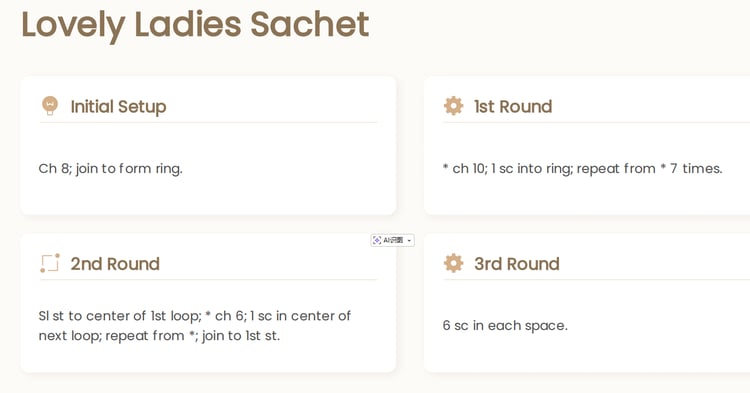Click the divider line under Initial Setup
This screenshot has height=393, width=750.
point(208,122)
